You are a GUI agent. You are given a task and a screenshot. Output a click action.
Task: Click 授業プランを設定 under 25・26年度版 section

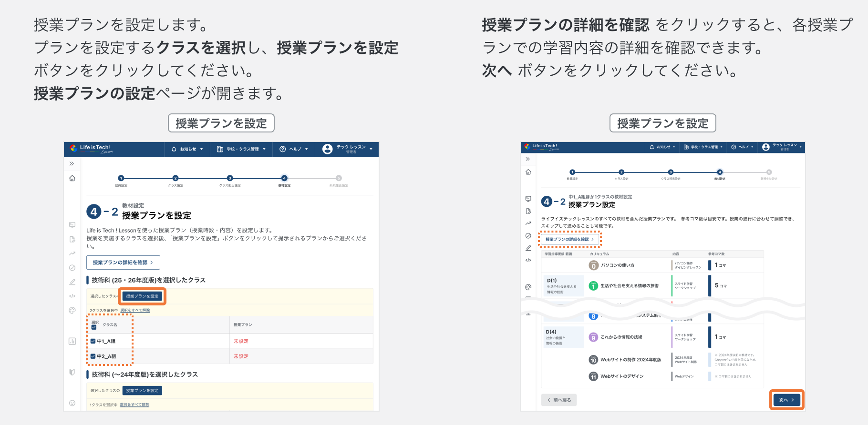pyautogui.click(x=142, y=296)
